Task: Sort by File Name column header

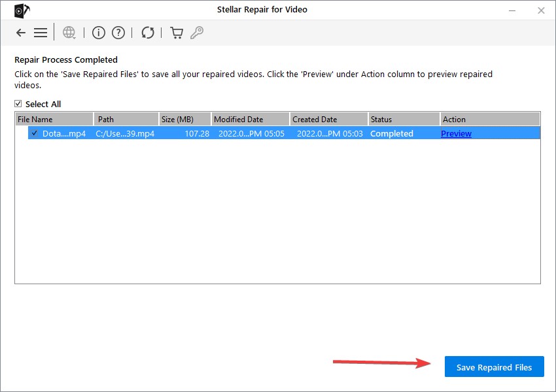Action: point(54,120)
